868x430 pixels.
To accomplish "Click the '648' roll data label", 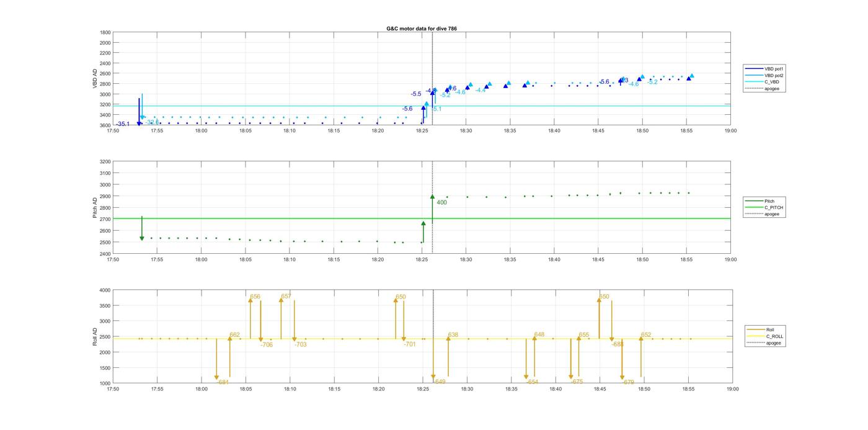I will pos(539,335).
